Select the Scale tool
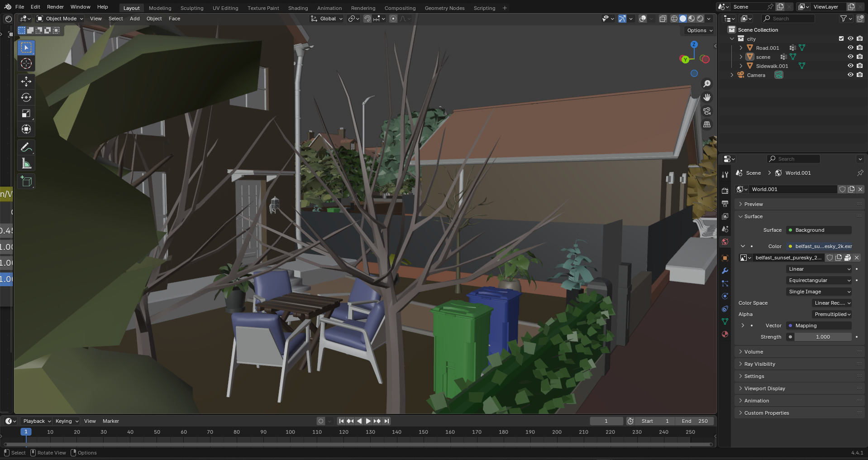The image size is (868, 460). (26, 113)
